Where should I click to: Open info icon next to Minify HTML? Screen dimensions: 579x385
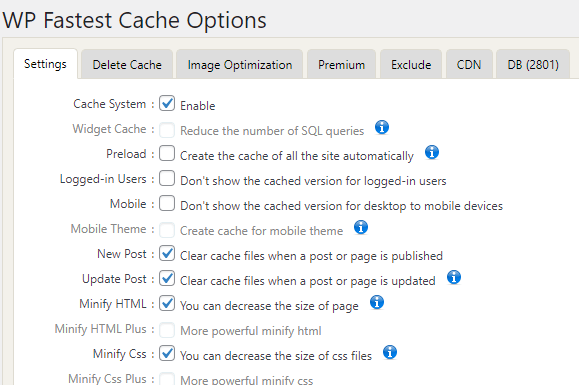click(x=377, y=302)
